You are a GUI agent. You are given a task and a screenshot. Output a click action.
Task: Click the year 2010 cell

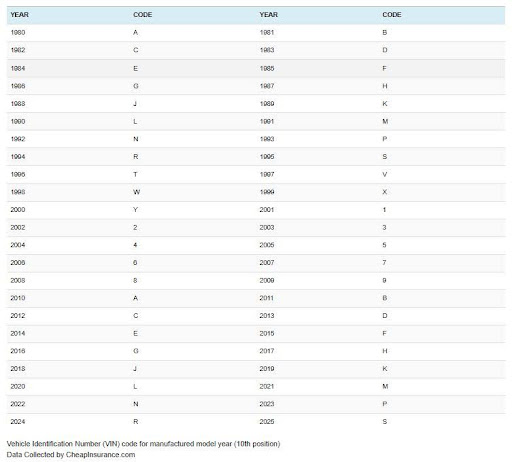(x=18, y=298)
